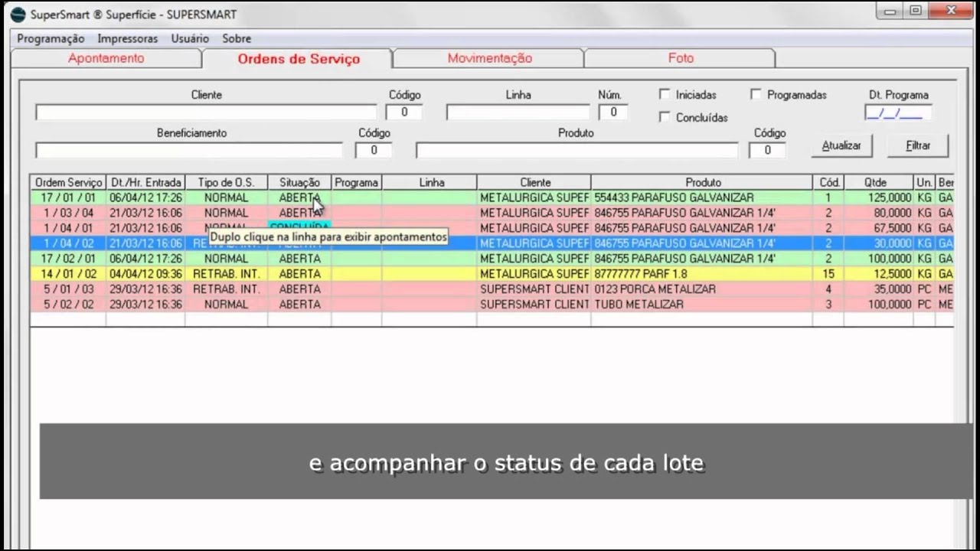Select order row 5 / 02 / 02
980x551 pixels.
[x=492, y=305]
